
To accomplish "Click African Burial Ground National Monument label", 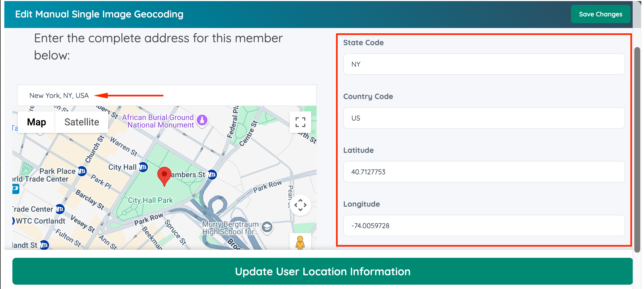I will 158,121.
